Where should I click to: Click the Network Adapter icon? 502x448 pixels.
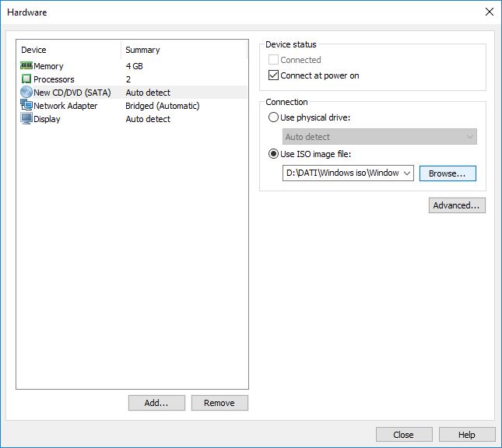pyautogui.click(x=26, y=105)
